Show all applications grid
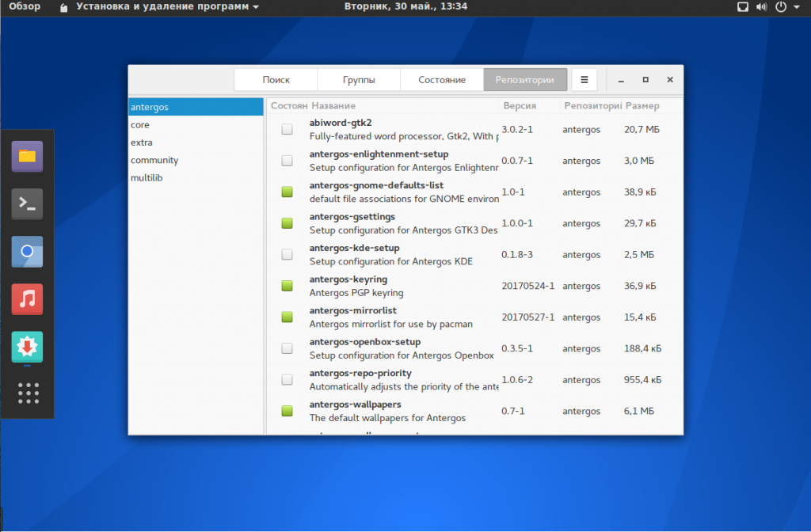The width and height of the screenshot is (811, 532). [x=28, y=393]
